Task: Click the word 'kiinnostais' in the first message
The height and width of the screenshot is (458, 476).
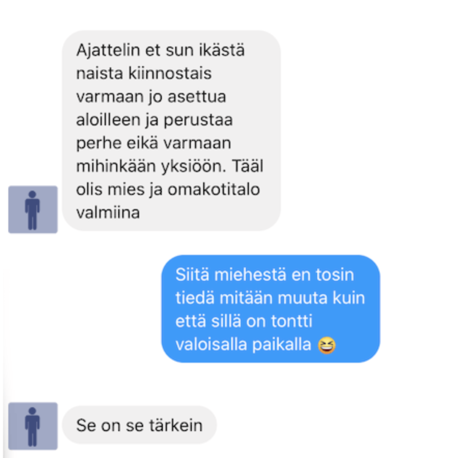Action: (170, 74)
